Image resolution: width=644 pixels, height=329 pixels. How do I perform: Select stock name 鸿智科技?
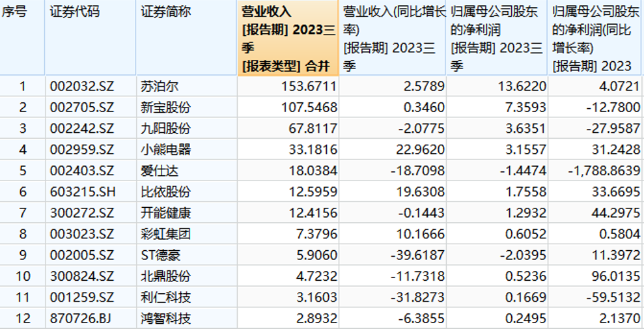point(166,319)
